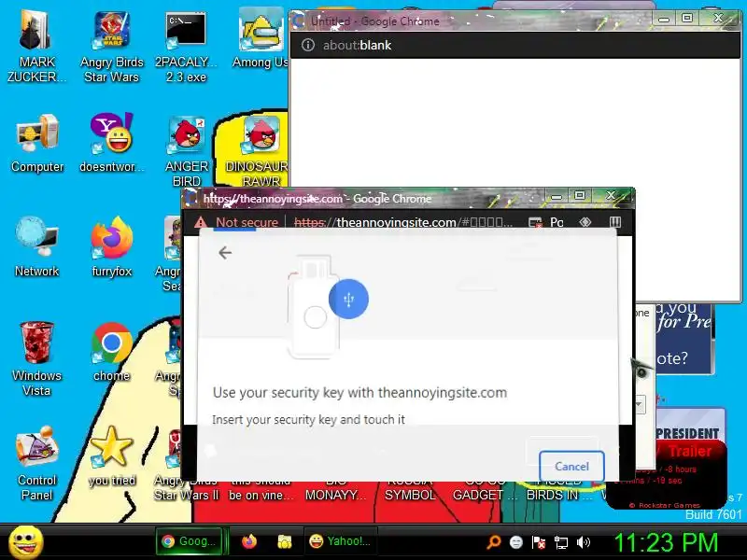This screenshot has height=560, width=747.
Task: Click the volume speaker tray icon
Action: tap(583, 542)
